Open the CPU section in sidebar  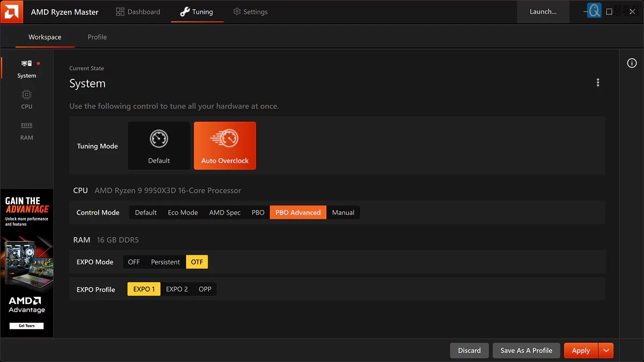[26, 100]
